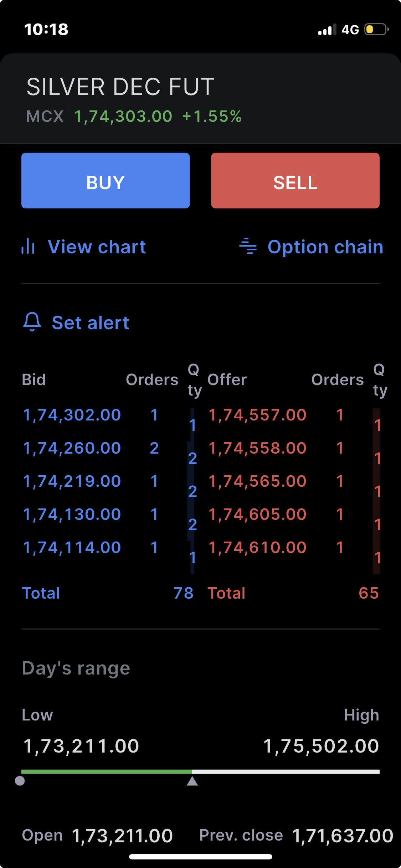
Task: Open the Option chain link
Action: coord(325,247)
